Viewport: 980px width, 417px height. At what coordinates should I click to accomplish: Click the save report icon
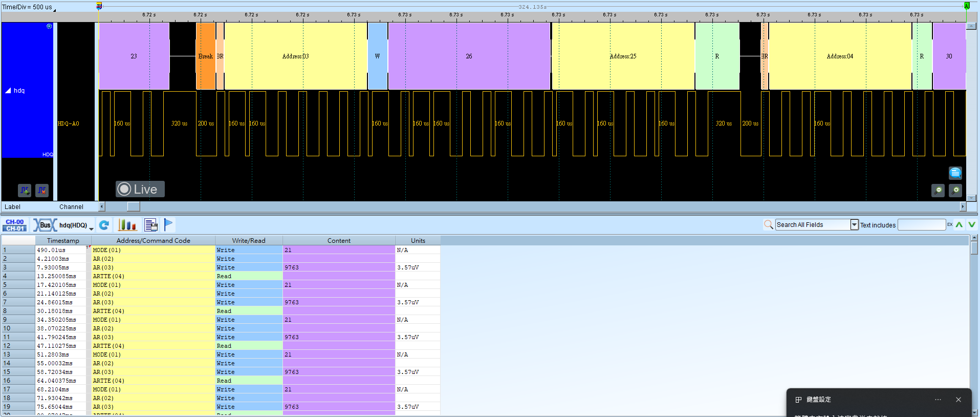click(151, 225)
